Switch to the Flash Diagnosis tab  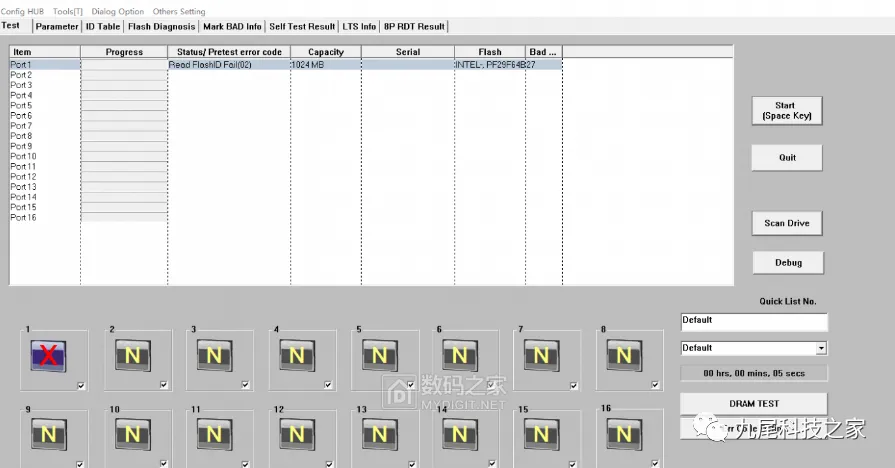(161, 26)
